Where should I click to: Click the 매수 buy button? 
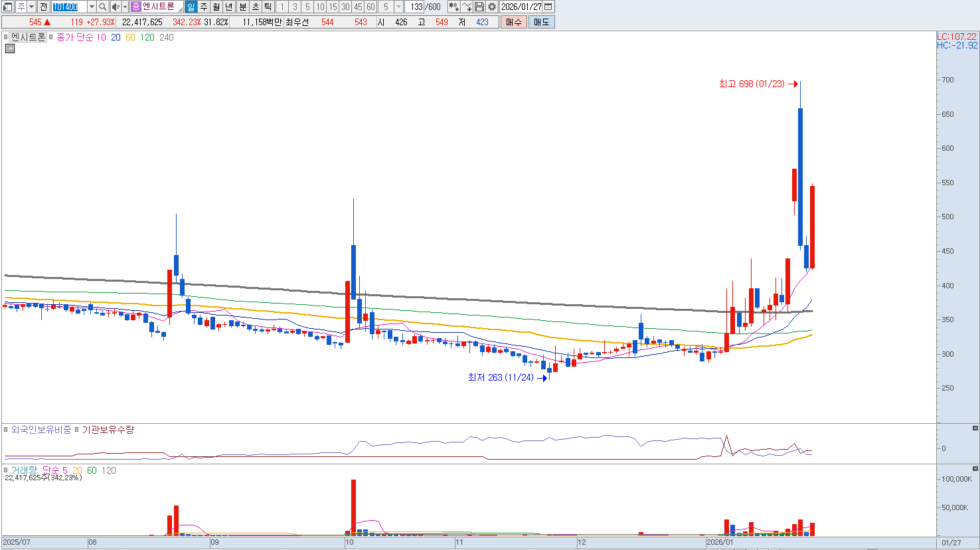(513, 22)
